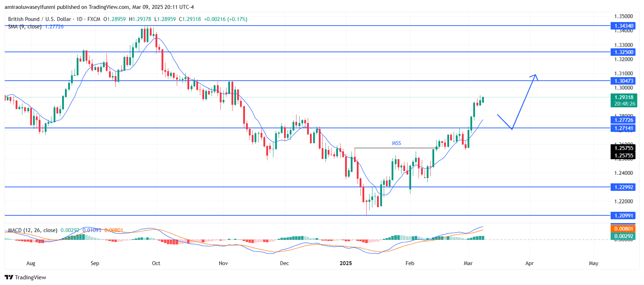644x285 pixels.
Task: Click the 1.32500 price level label
Action: (x=623, y=52)
